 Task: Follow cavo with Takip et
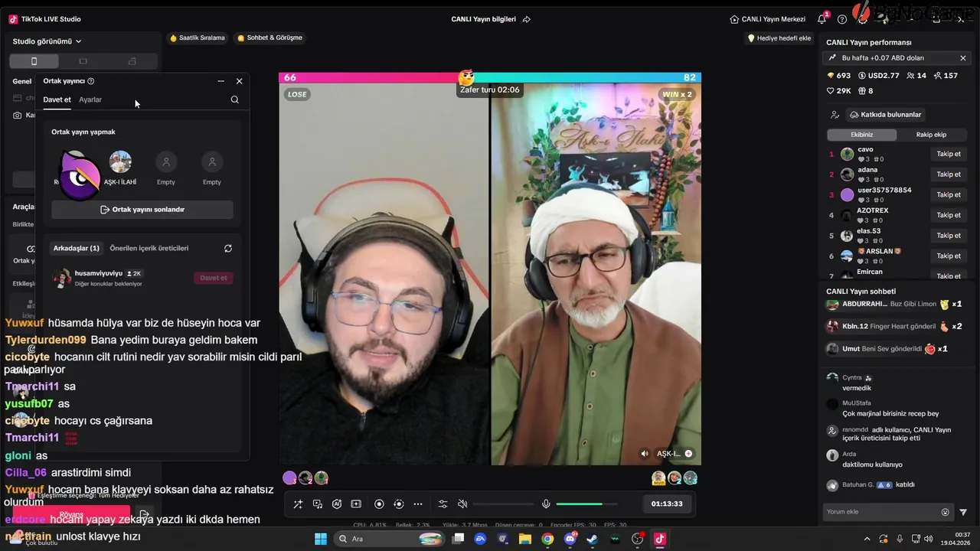tap(949, 154)
